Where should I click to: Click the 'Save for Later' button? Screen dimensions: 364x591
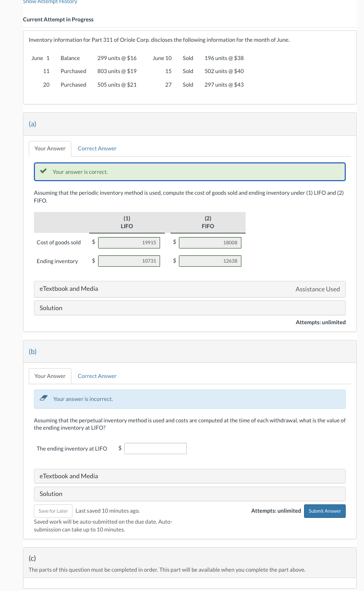click(x=53, y=511)
